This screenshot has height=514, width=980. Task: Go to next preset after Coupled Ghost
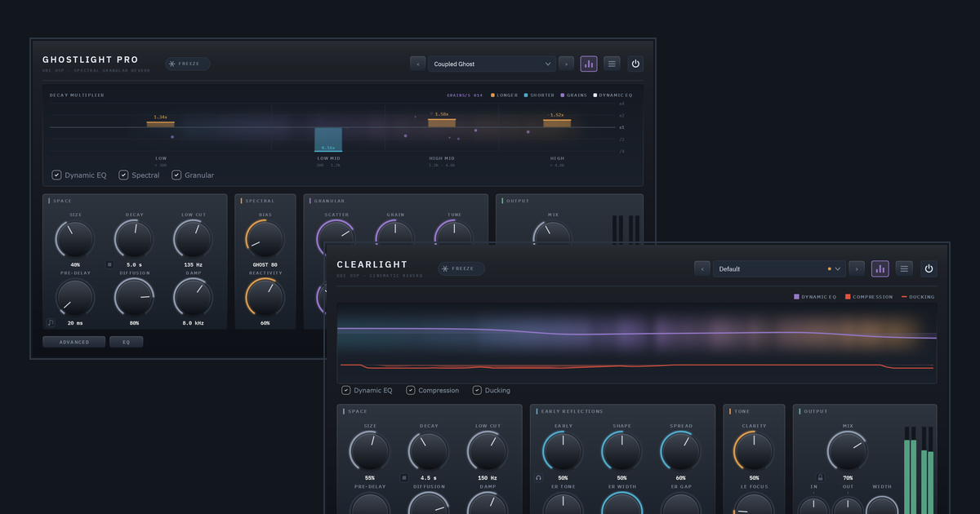point(566,64)
